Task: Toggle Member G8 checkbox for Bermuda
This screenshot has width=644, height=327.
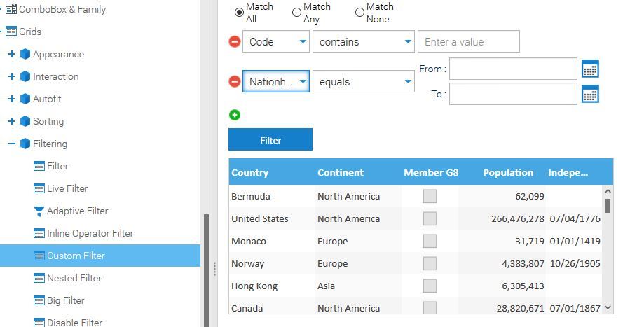Action: click(x=430, y=196)
